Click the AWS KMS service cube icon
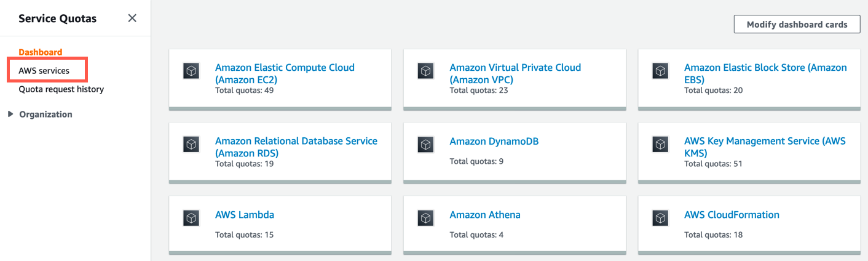The width and height of the screenshot is (868, 261). (x=660, y=144)
